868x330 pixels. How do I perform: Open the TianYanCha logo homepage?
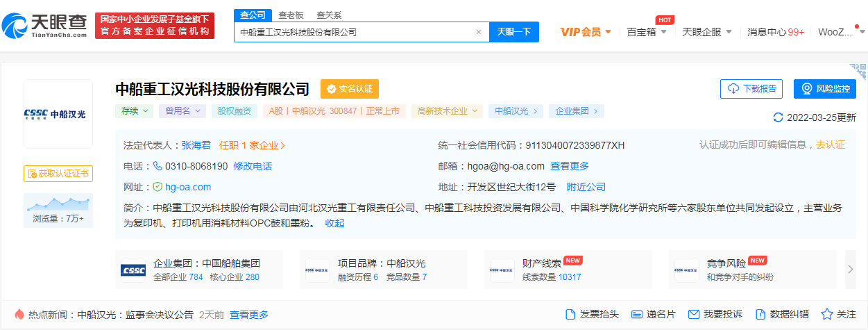[44, 26]
